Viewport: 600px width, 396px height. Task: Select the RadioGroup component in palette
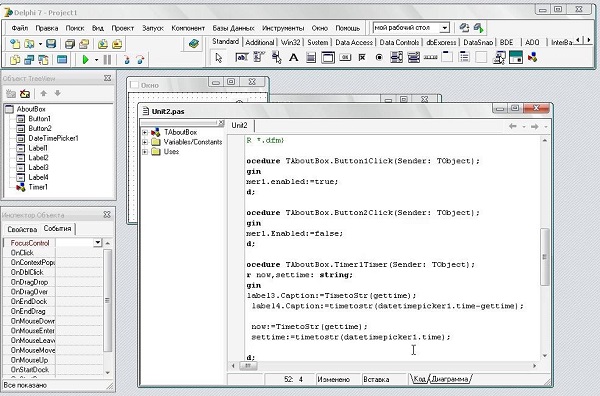pos(464,58)
